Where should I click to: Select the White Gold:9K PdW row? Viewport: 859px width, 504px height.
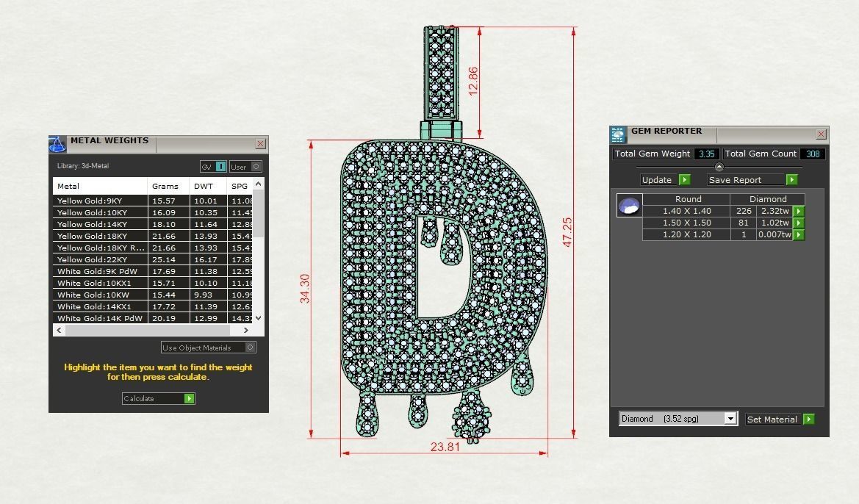[x=153, y=271]
